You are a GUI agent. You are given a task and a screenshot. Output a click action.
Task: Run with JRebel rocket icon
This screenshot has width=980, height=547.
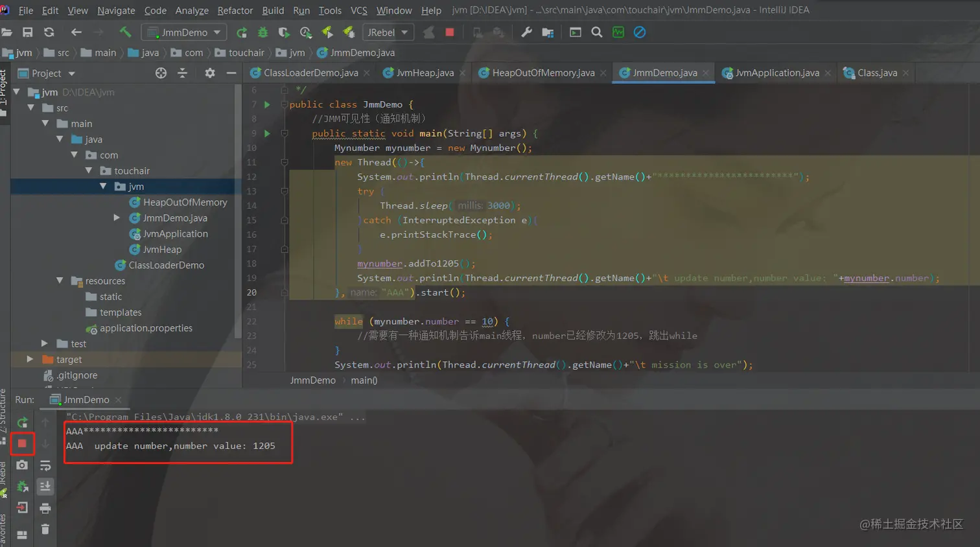[327, 32]
